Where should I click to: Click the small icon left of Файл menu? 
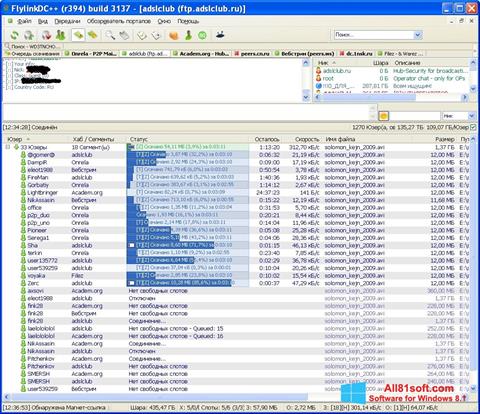point(10,21)
